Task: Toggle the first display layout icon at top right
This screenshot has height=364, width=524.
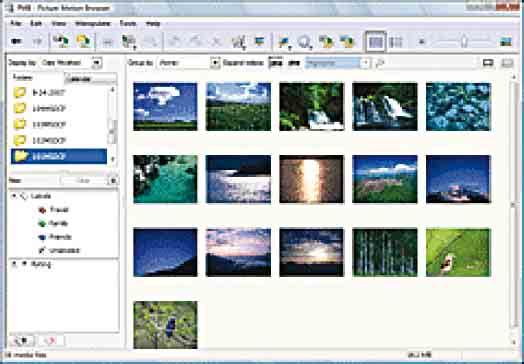Action: click(x=488, y=63)
